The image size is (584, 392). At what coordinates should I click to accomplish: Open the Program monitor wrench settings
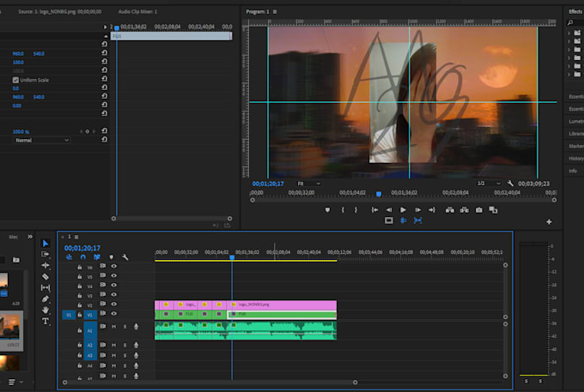coord(510,184)
